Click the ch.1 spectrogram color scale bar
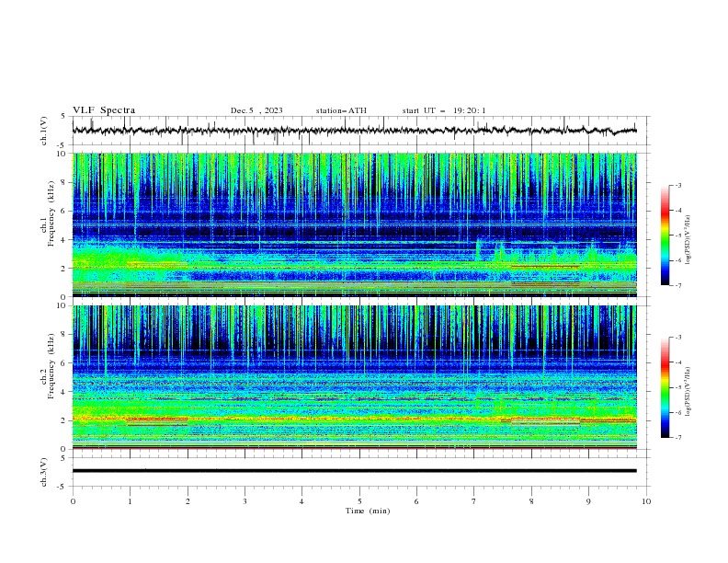The image size is (728, 563). (x=665, y=236)
